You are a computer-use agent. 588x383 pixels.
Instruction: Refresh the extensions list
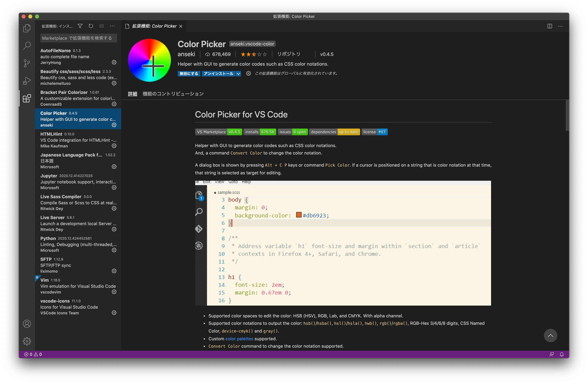91,26
